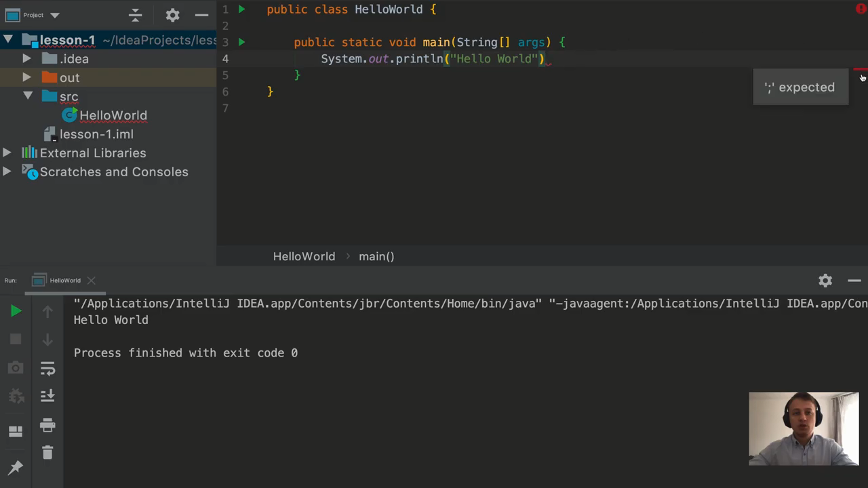
Task: Expand the .idea folder
Action: (27, 59)
